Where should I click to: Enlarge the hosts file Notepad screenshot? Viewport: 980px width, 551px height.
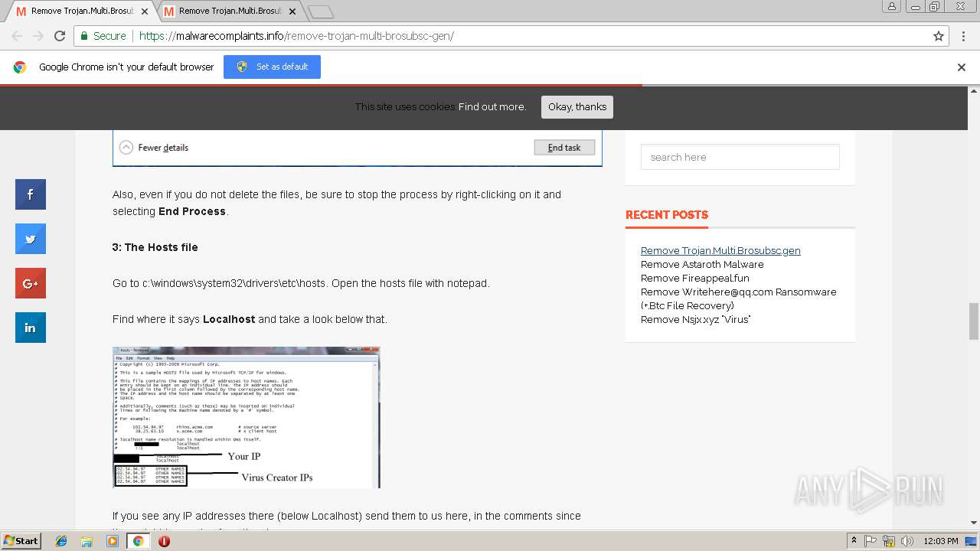[247, 417]
